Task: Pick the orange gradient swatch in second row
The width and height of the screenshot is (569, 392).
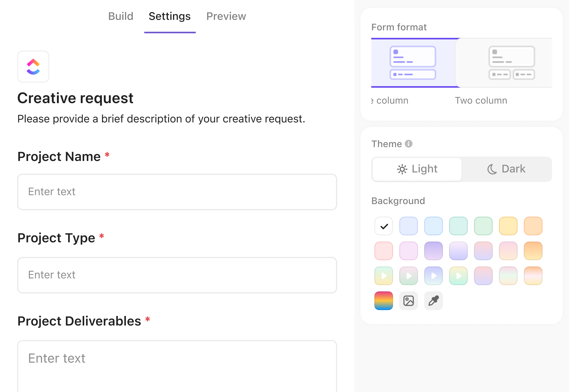Action: pos(533,251)
